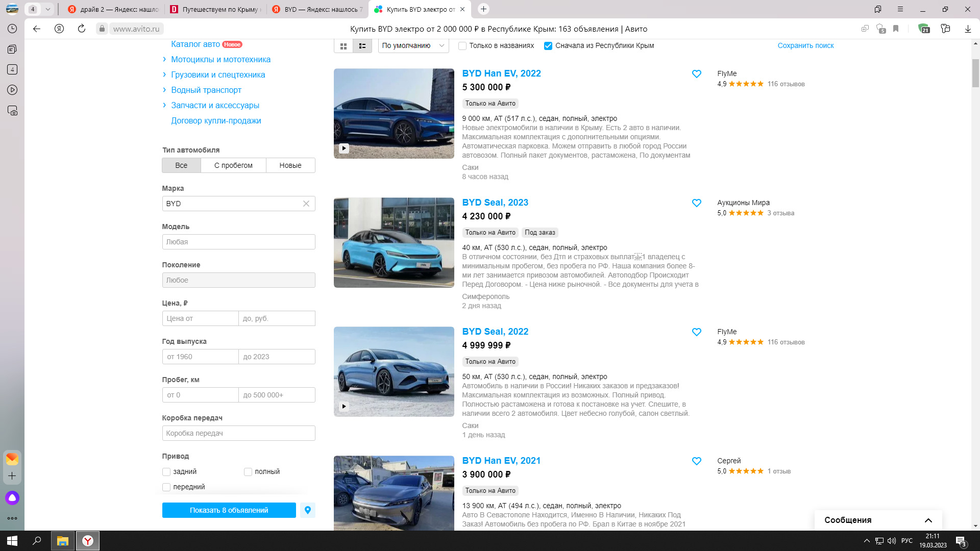Open the Поколение 'Любое' dropdown
Image resolution: width=980 pixels, height=551 pixels.
[x=238, y=280]
